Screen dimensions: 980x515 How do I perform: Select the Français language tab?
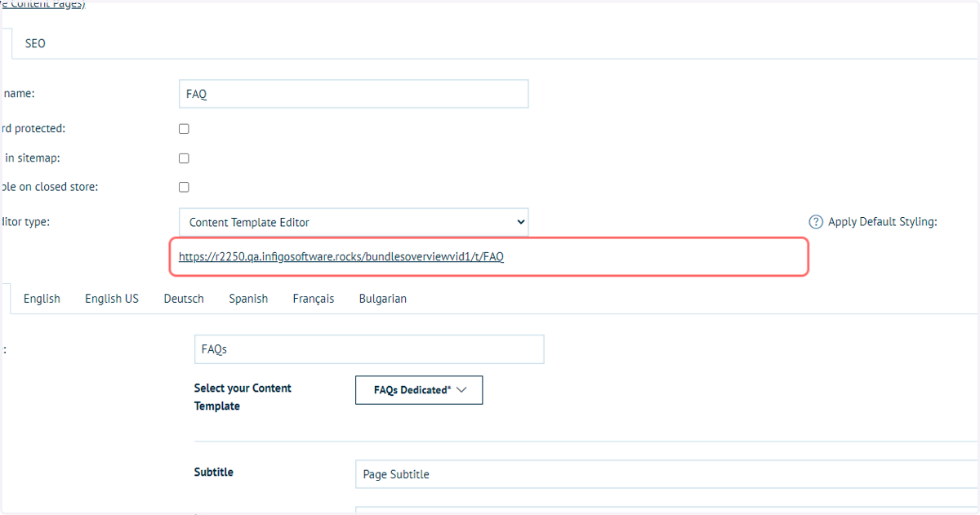coord(314,299)
